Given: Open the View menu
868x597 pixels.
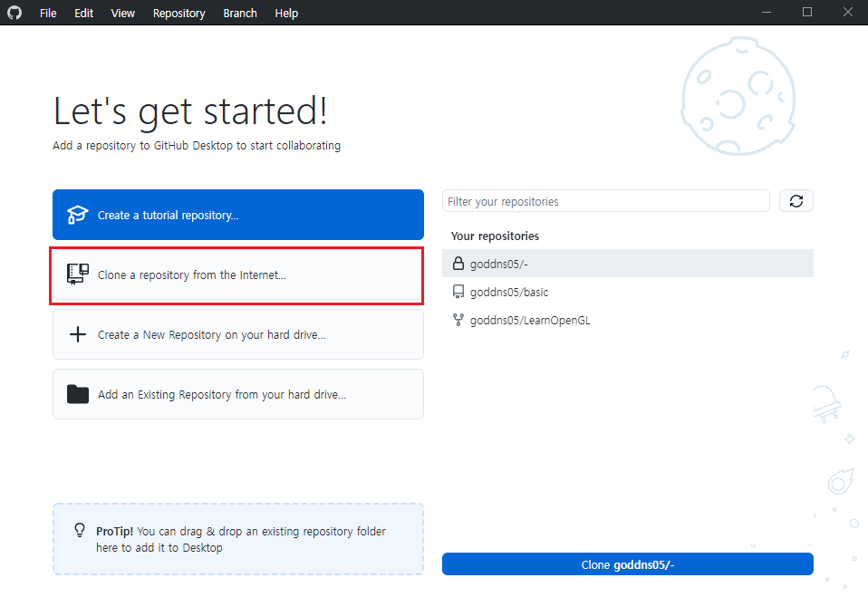Looking at the screenshot, I should click(123, 14).
